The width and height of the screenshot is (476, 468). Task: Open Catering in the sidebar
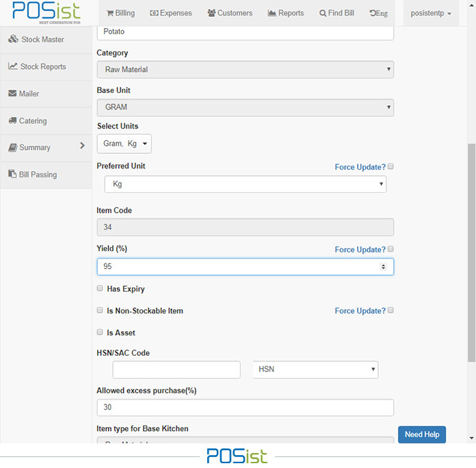46,121
